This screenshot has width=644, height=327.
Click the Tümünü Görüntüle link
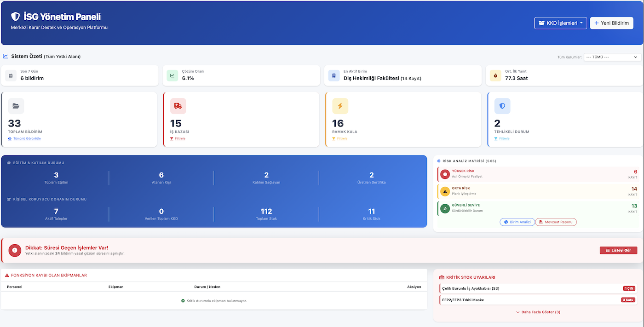pos(27,138)
